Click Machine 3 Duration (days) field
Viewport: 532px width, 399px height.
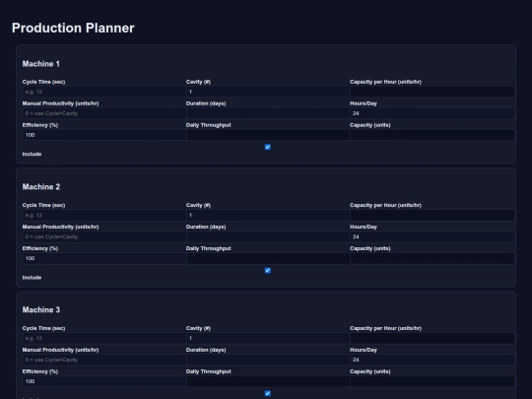[268, 360]
